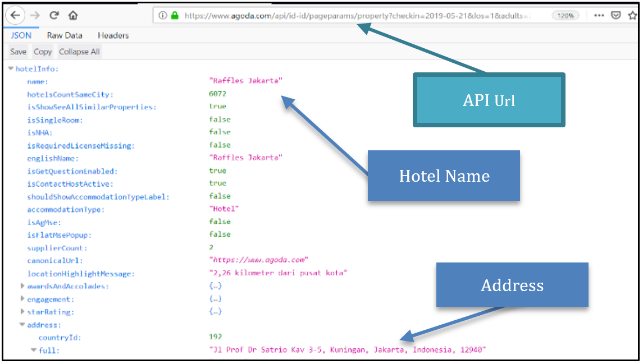Open the page actions three-dots menu

[599, 16]
